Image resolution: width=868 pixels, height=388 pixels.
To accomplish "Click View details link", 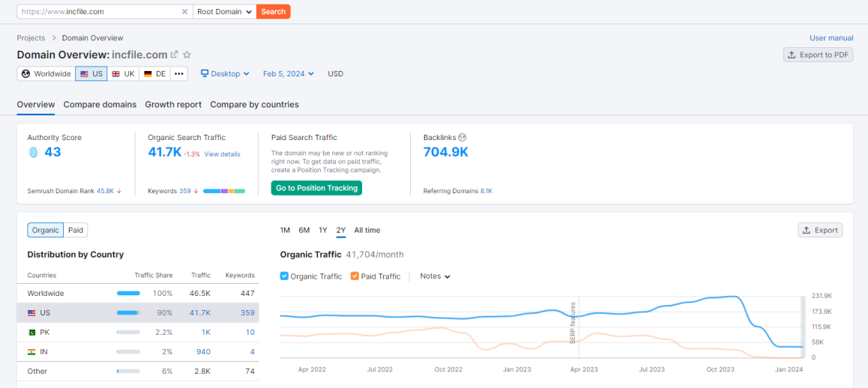I will tap(223, 154).
